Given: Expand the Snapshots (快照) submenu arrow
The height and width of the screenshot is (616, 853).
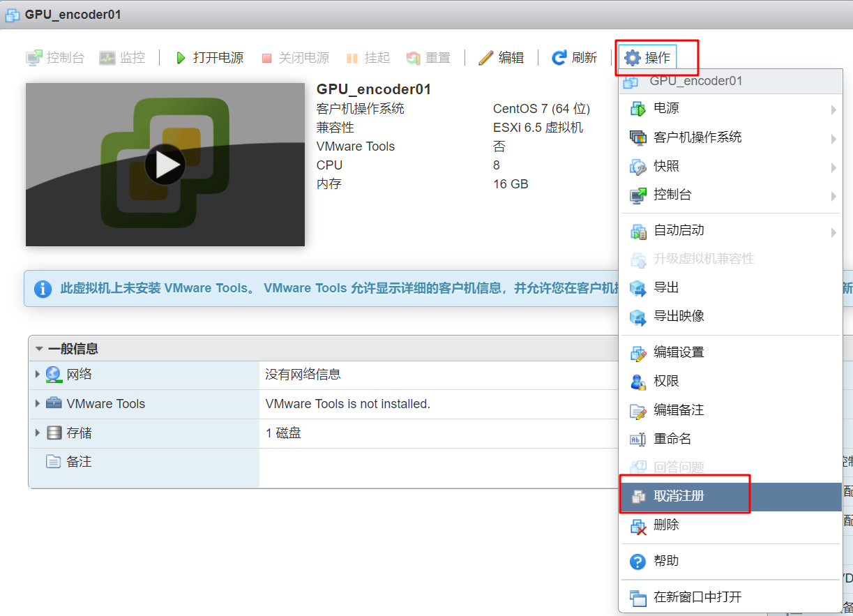Looking at the screenshot, I should [x=833, y=167].
